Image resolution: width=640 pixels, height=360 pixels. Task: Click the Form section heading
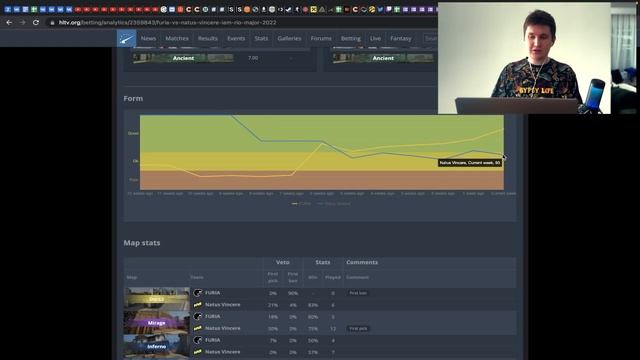(x=133, y=98)
